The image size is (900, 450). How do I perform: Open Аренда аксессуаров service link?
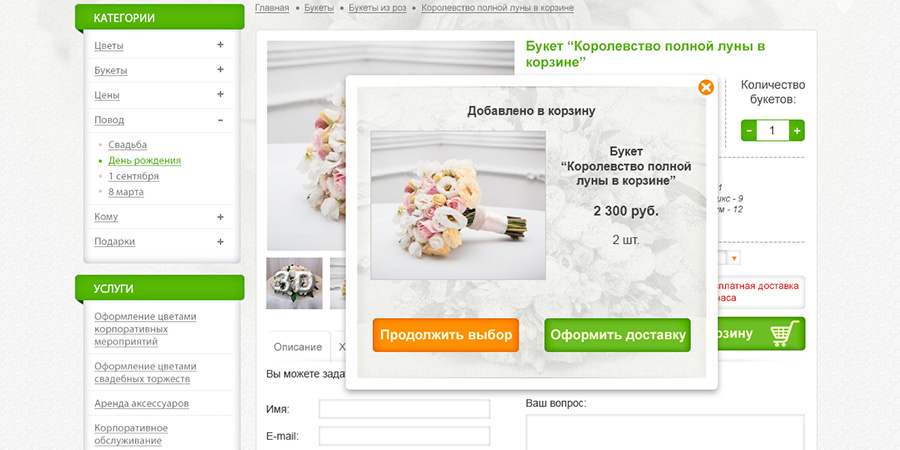pyautogui.click(x=141, y=404)
